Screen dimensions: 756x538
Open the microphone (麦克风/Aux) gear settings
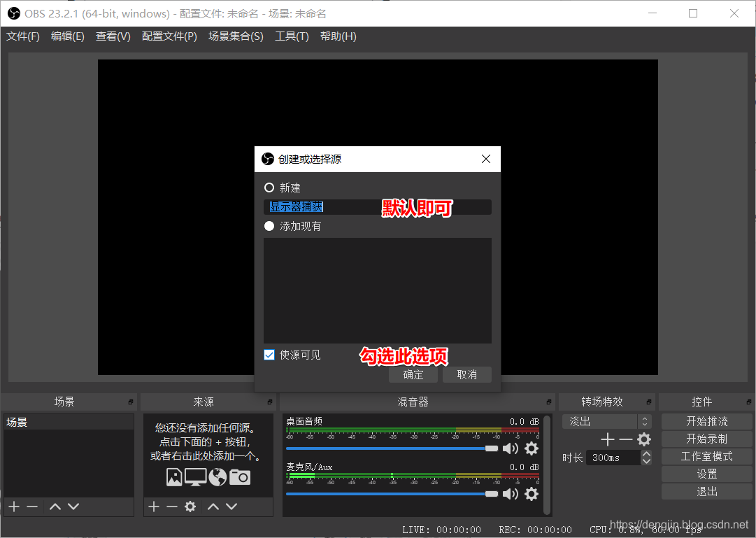[x=532, y=494]
